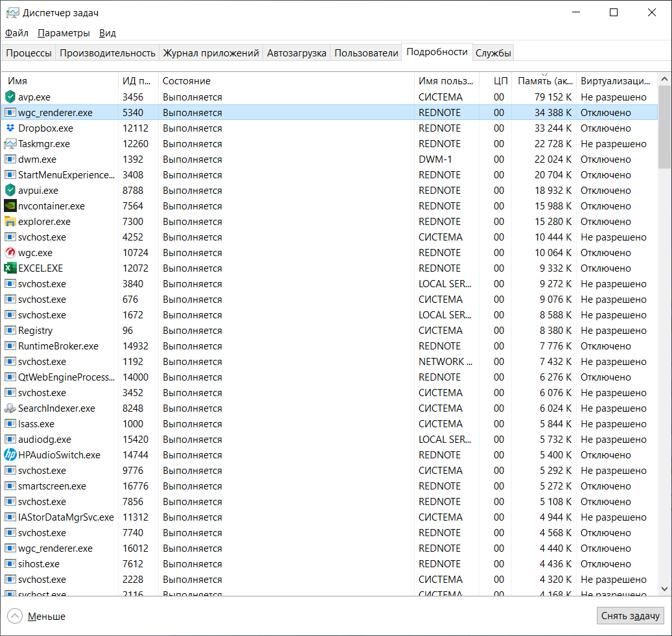This screenshot has width=672, height=636.
Task: Sort by the Виртуализация column header
Action: (x=617, y=81)
